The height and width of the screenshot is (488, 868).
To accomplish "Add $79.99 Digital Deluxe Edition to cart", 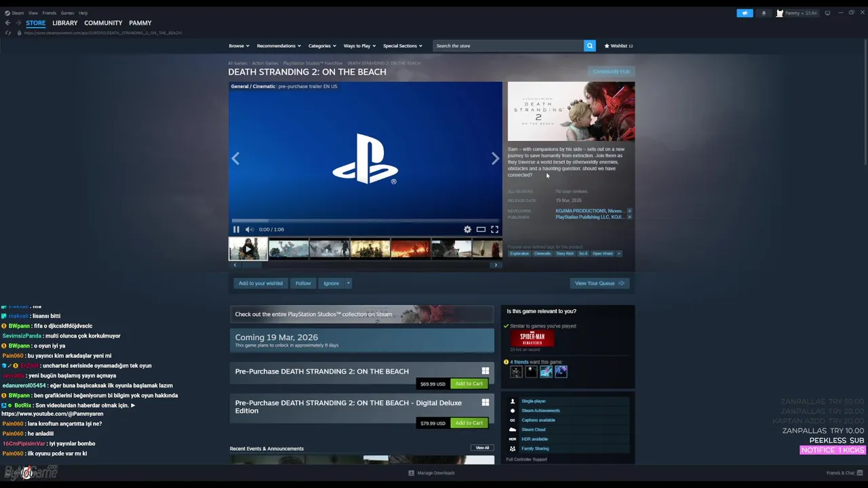I will [469, 423].
